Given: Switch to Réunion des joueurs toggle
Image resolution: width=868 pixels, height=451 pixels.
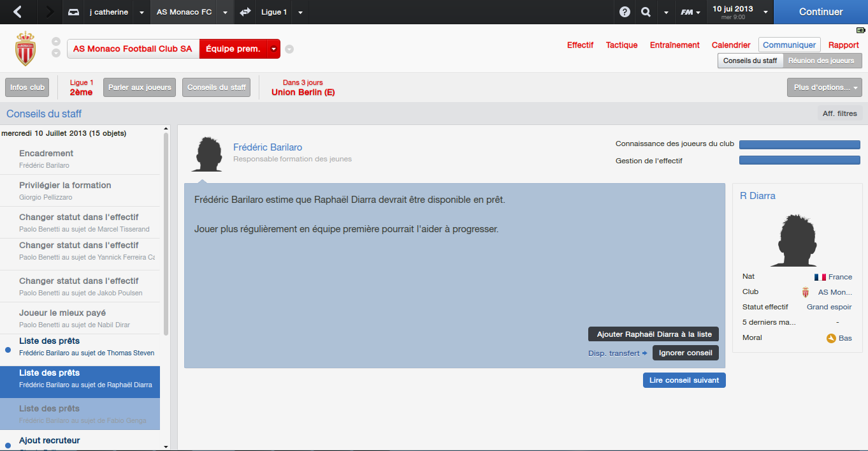Looking at the screenshot, I should (822, 61).
